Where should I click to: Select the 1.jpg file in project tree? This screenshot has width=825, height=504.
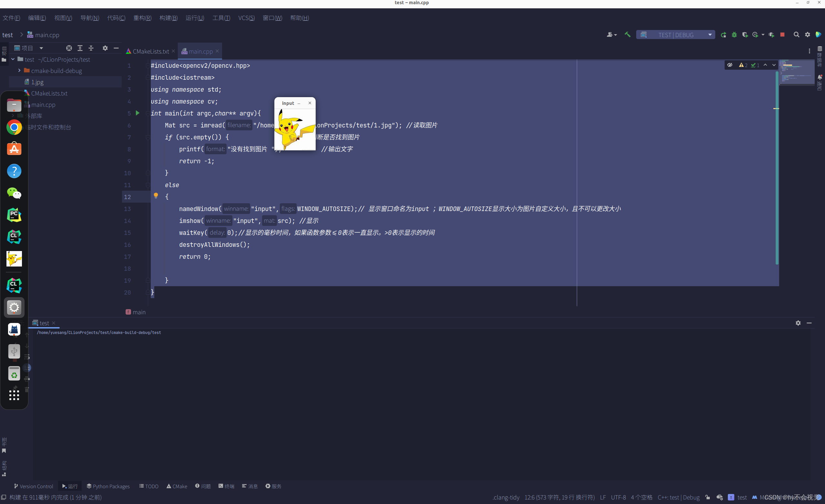click(37, 82)
